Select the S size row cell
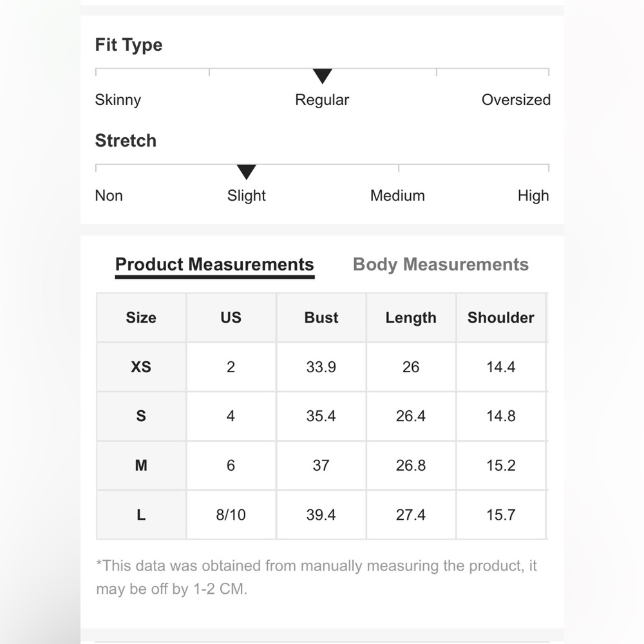644x644 pixels. point(141,416)
